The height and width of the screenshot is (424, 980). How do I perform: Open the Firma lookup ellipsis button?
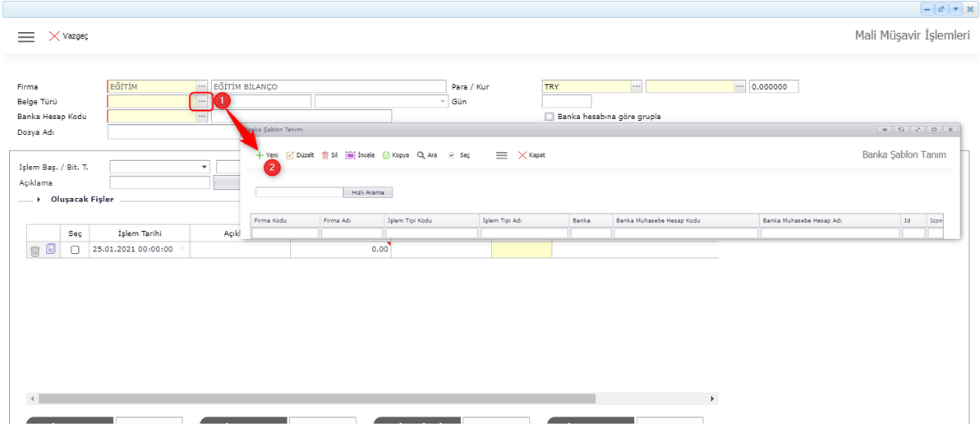pyautogui.click(x=202, y=86)
